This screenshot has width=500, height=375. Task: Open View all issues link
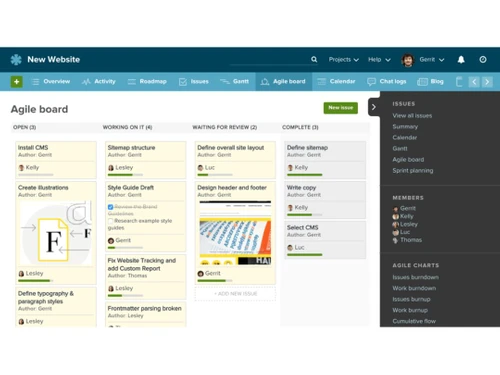[412, 116]
